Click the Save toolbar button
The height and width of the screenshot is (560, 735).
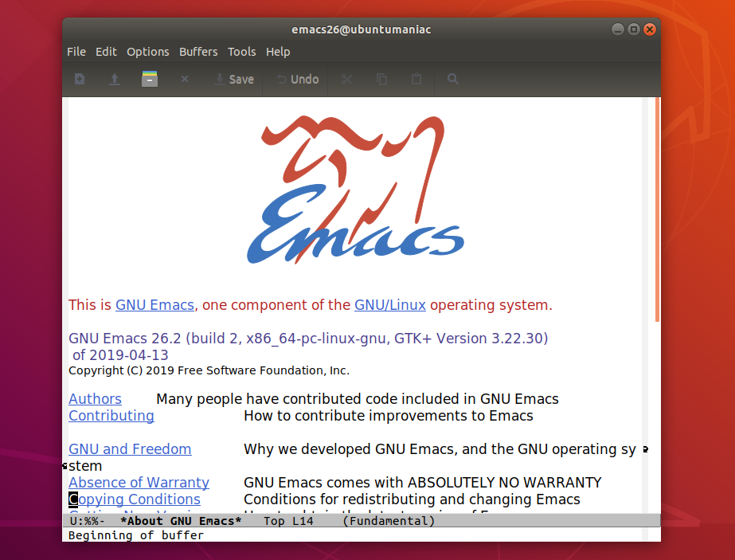234,80
